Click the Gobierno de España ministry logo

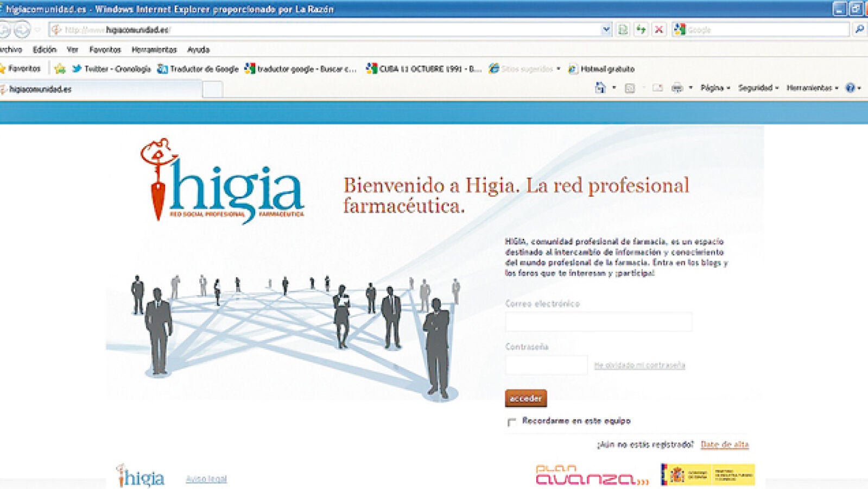click(707, 475)
